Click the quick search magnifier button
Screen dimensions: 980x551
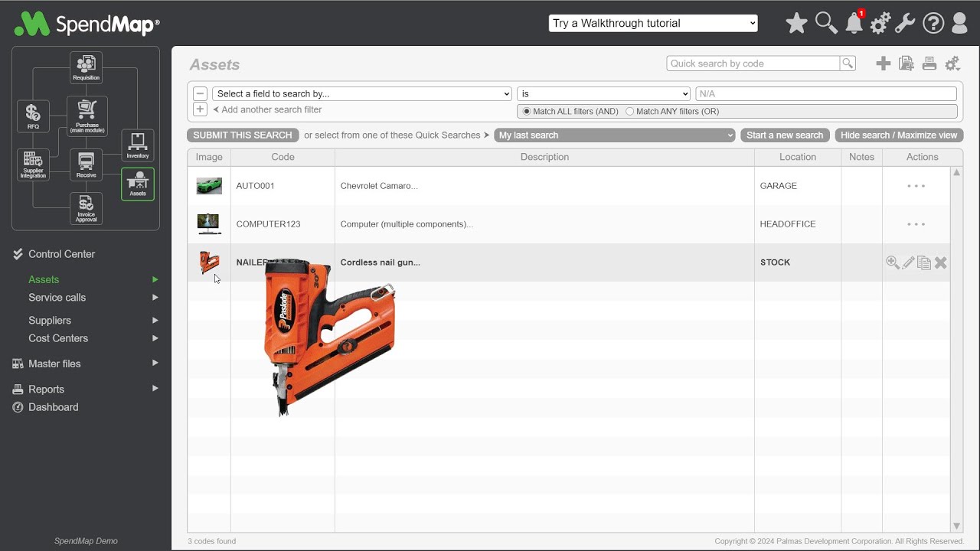tap(848, 64)
